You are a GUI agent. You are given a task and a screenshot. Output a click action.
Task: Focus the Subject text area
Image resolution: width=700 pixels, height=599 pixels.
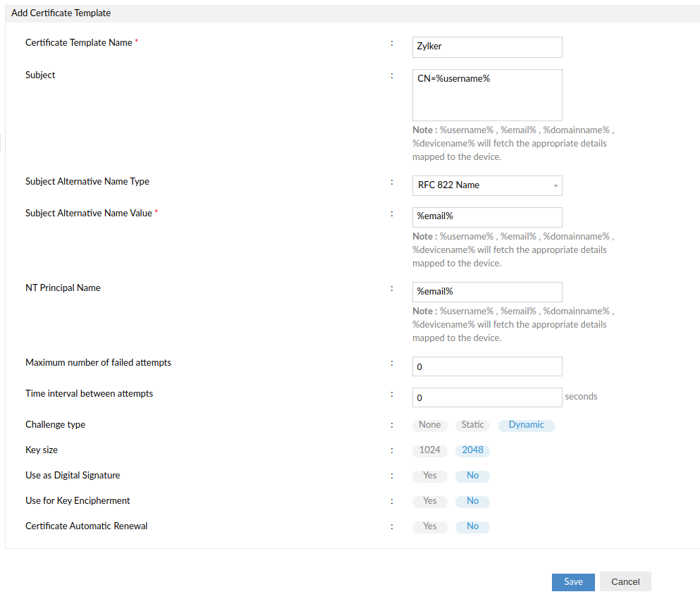tap(487, 95)
